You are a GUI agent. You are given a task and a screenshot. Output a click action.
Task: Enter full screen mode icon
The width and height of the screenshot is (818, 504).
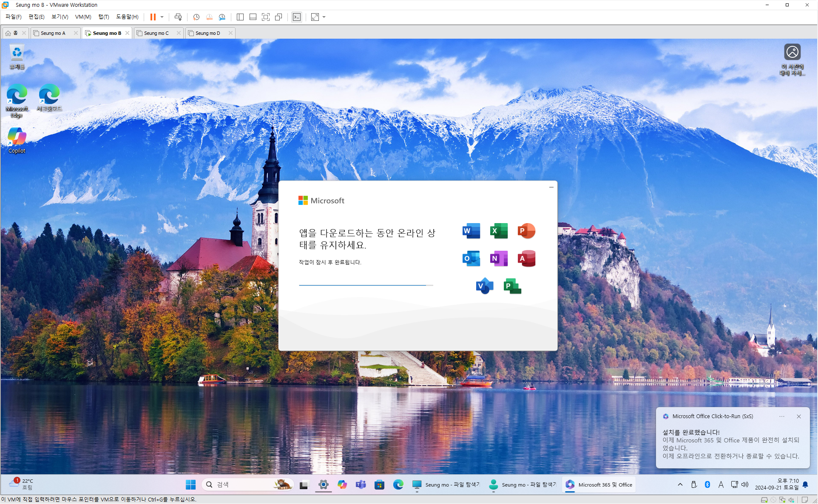point(266,17)
